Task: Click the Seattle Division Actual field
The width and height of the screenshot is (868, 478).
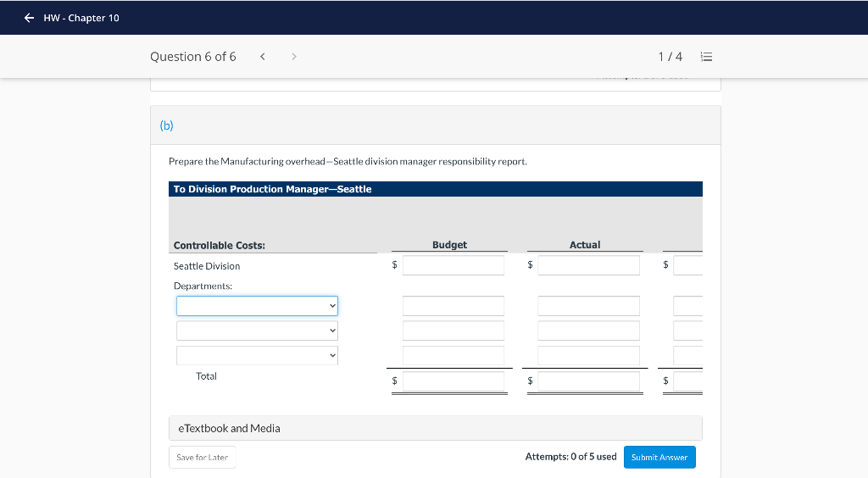Action: click(x=588, y=265)
